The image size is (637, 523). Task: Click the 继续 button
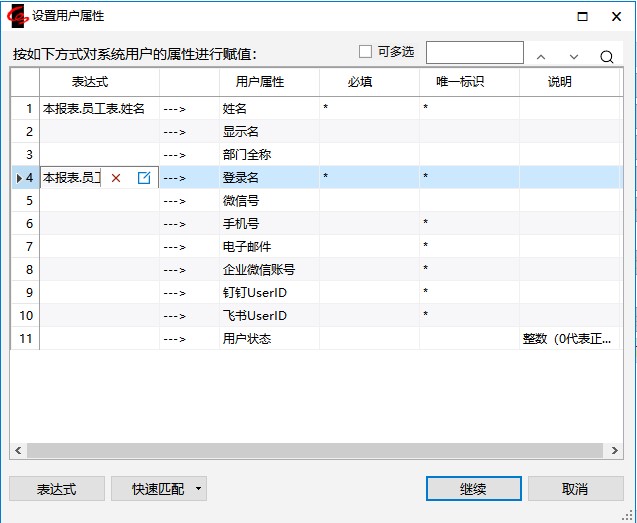(x=474, y=488)
